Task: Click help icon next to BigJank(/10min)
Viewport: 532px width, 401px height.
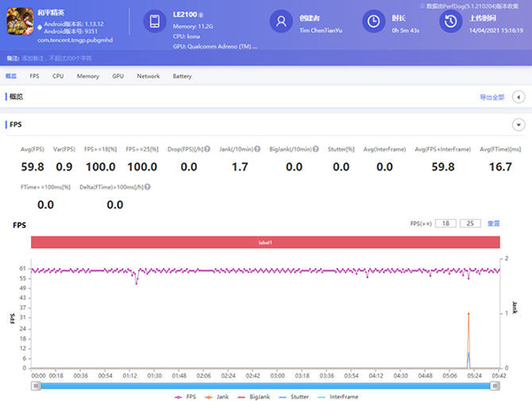Action: (x=315, y=149)
